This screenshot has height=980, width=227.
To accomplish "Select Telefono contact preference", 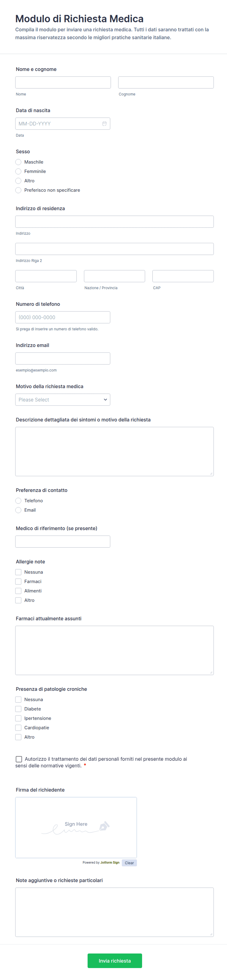I will tap(18, 501).
